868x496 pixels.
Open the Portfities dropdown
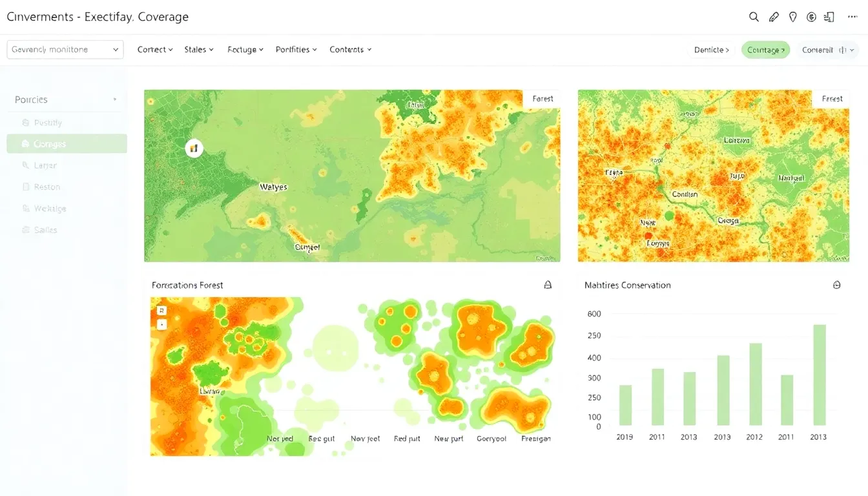pos(296,49)
